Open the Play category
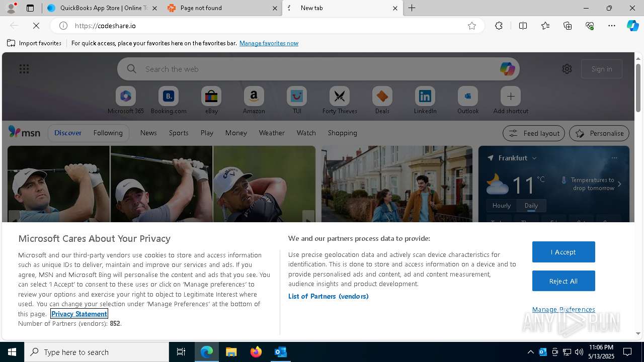Viewport: 644px width, 362px height. coord(207,133)
